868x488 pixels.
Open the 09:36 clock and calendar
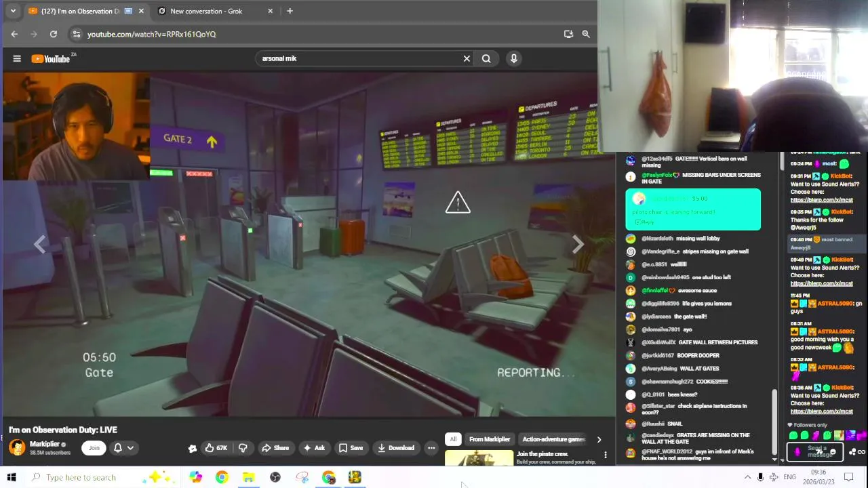819,477
